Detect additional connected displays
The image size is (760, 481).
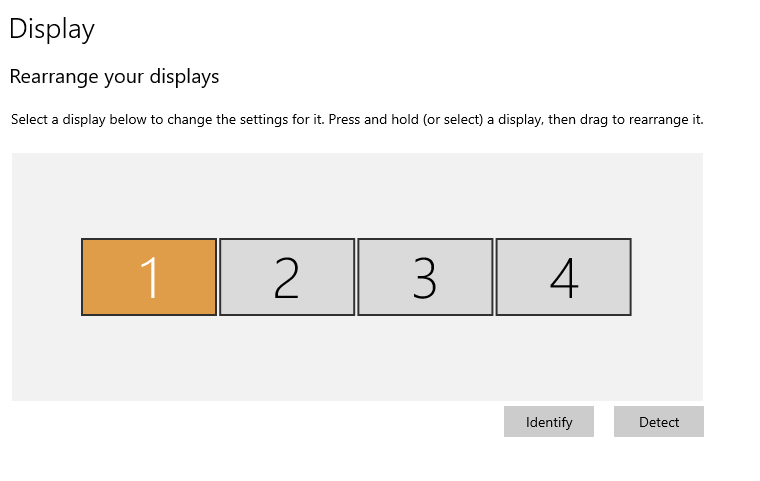(x=659, y=422)
